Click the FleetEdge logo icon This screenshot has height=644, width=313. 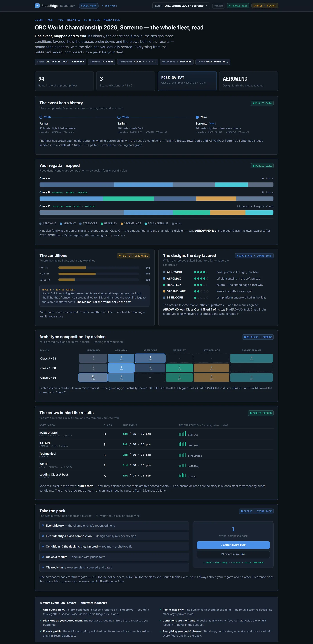(37, 5)
